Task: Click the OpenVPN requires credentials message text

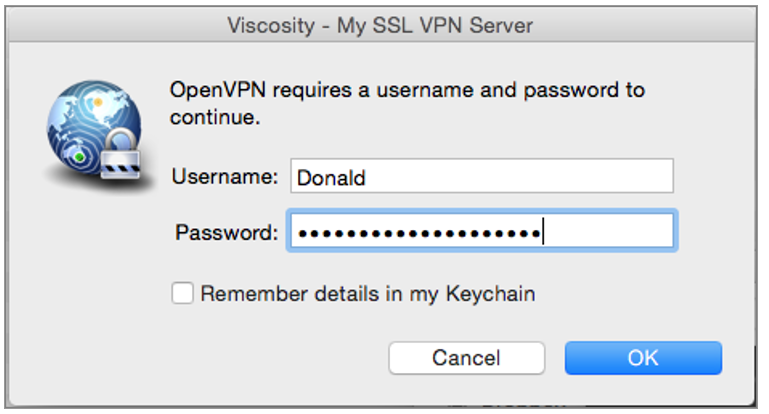Action: [408, 91]
